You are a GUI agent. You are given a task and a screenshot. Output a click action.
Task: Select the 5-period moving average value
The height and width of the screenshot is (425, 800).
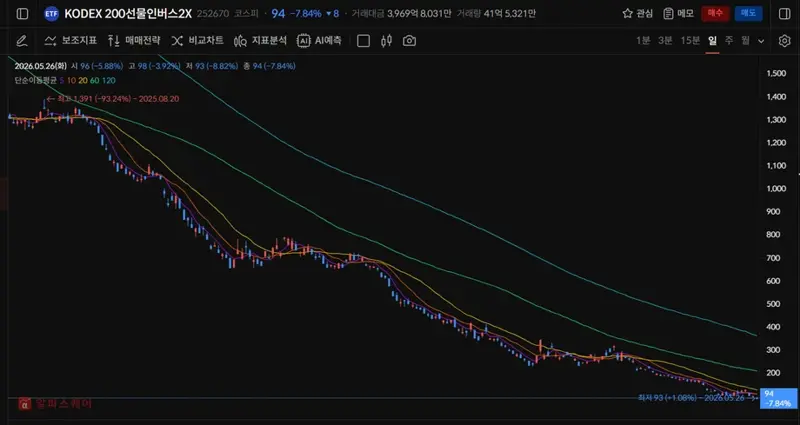pyautogui.click(x=62, y=81)
